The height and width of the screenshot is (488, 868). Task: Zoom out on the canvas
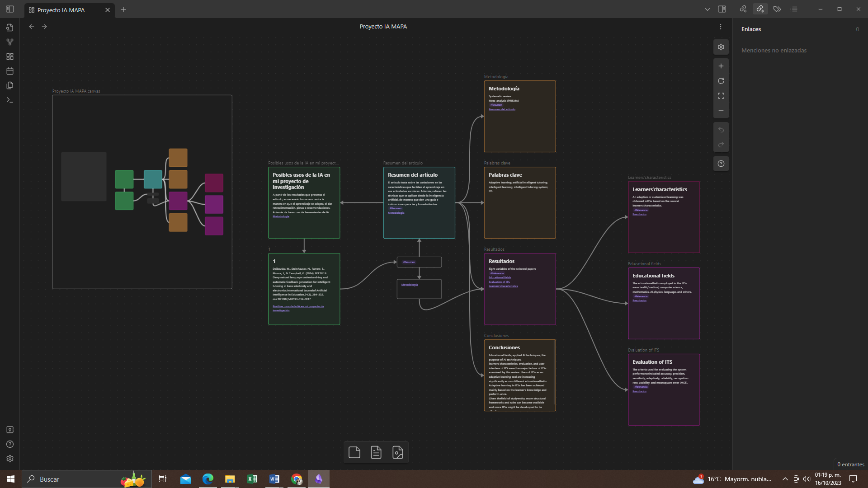pyautogui.click(x=721, y=111)
